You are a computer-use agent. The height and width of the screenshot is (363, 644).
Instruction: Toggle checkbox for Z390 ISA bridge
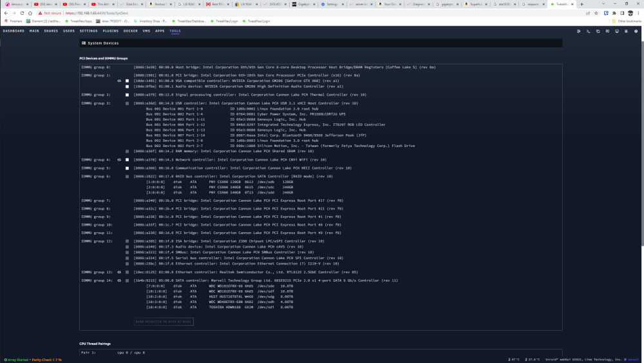point(127,241)
